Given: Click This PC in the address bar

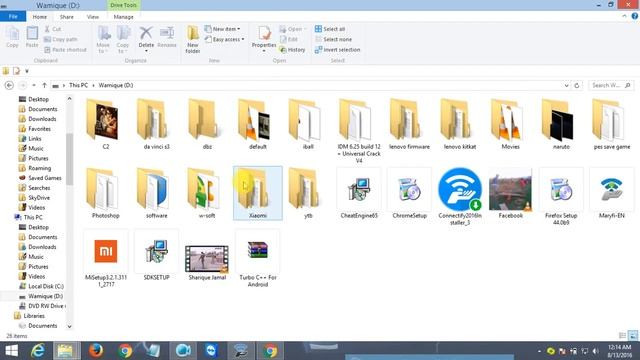Looking at the screenshot, I should pyautogui.click(x=78, y=85).
